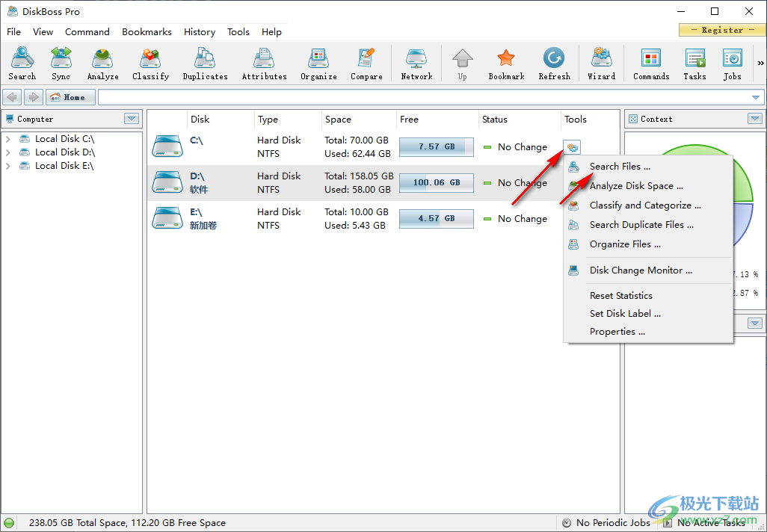Navigate back with left arrow button
The width and height of the screenshot is (767, 532).
pos(12,97)
